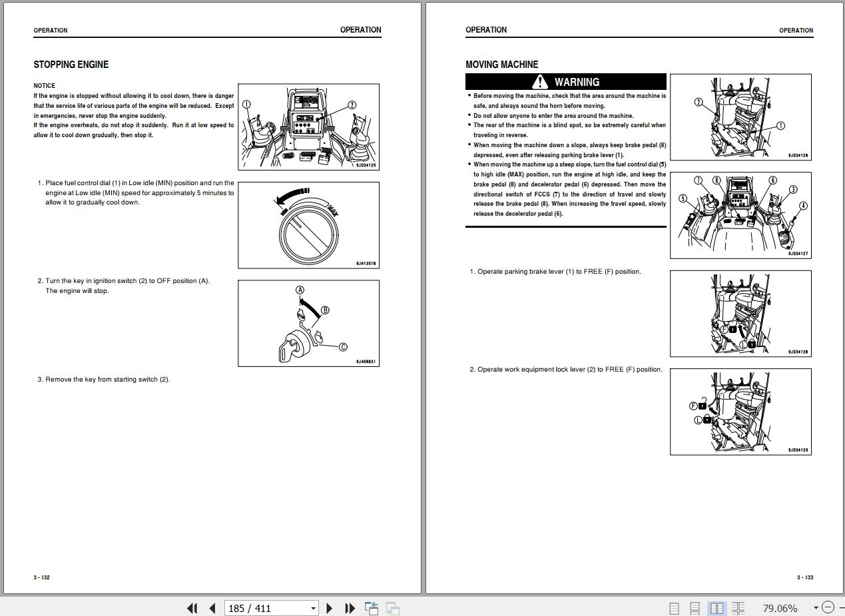Click step 'Remove the key from starting switch (2).'

(x=104, y=380)
